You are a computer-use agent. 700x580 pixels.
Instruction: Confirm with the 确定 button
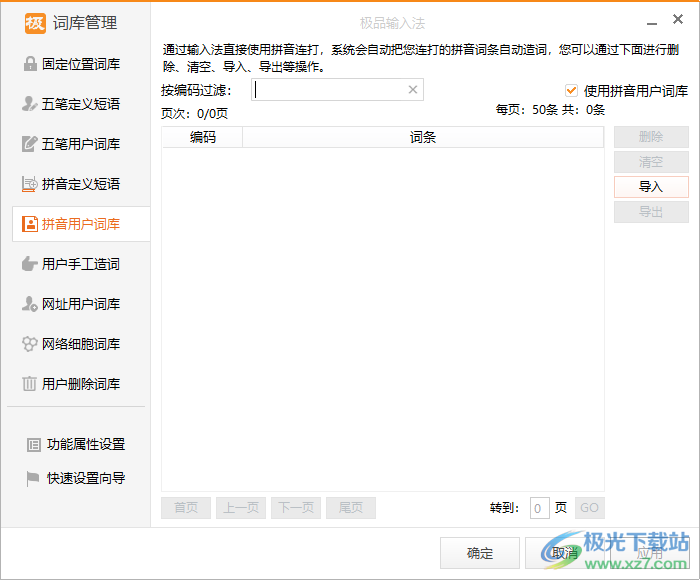coord(480,553)
